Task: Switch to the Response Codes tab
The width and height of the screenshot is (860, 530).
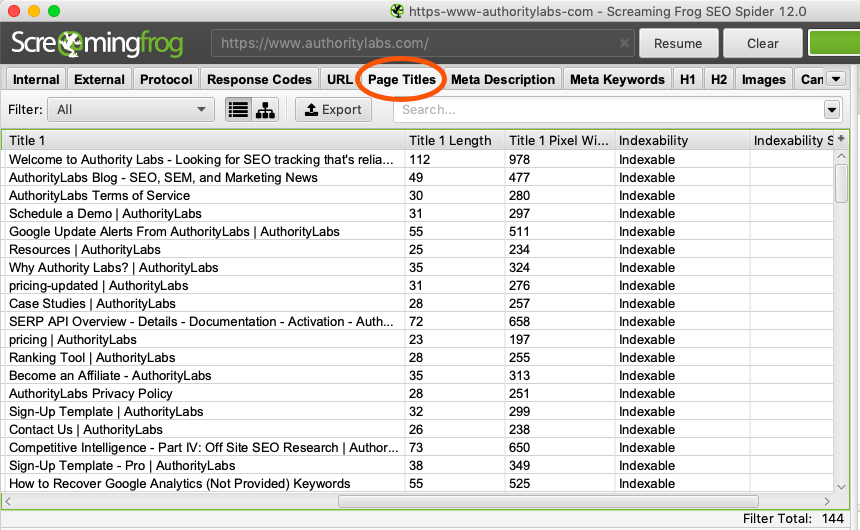Action: point(259,80)
